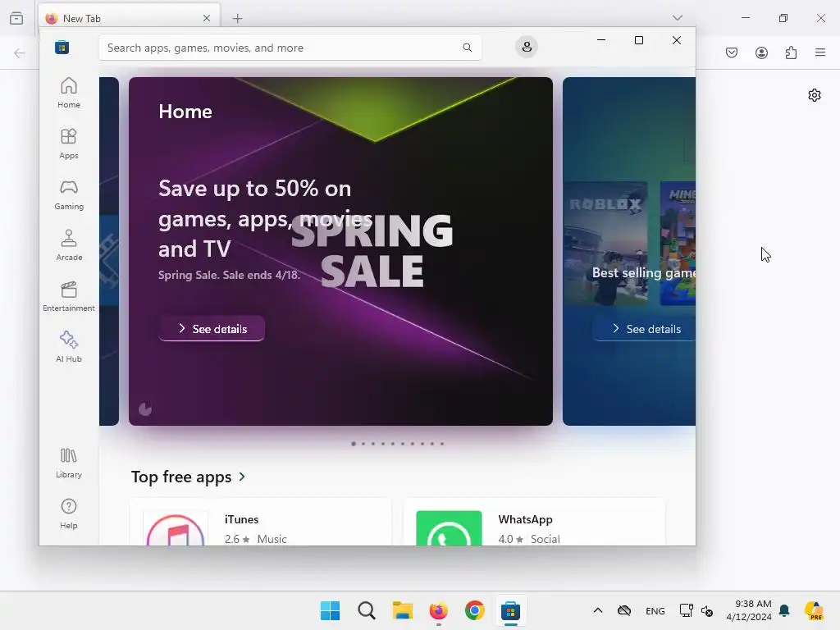
Task: Show hidden system tray icons
Action: tap(598, 610)
